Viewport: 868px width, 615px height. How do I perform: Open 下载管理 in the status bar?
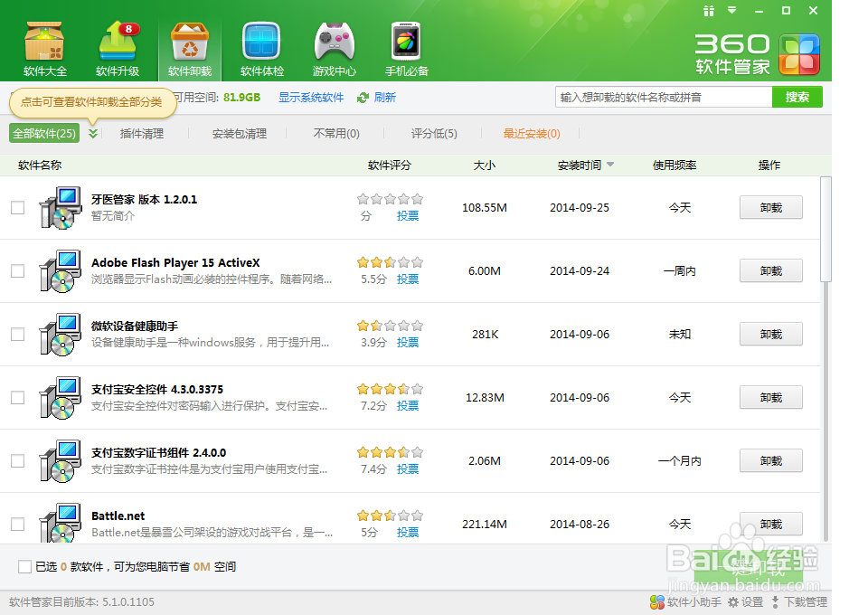pos(798,601)
